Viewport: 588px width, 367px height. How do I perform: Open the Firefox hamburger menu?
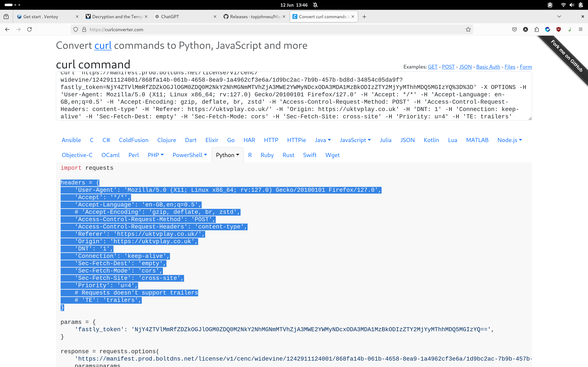click(x=581, y=30)
